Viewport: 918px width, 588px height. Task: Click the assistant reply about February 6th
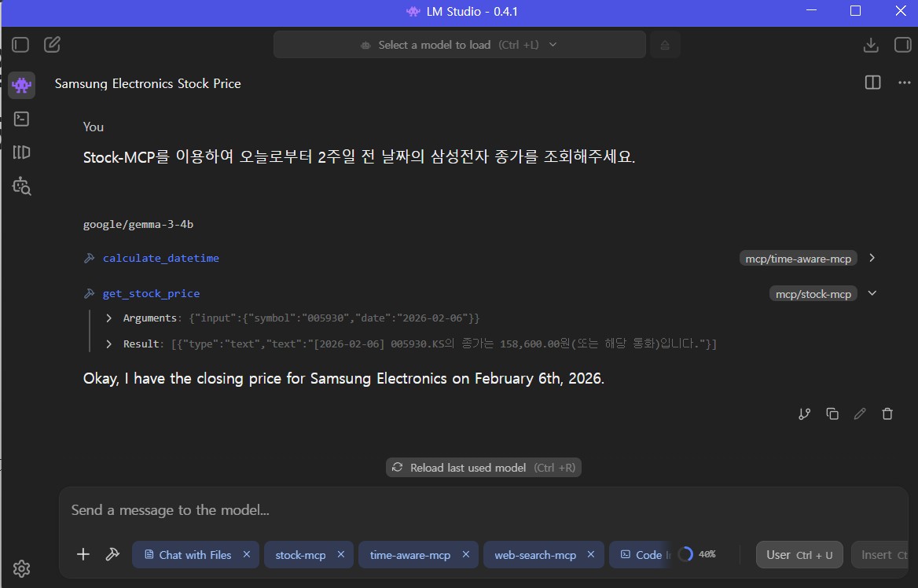pyautogui.click(x=343, y=378)
